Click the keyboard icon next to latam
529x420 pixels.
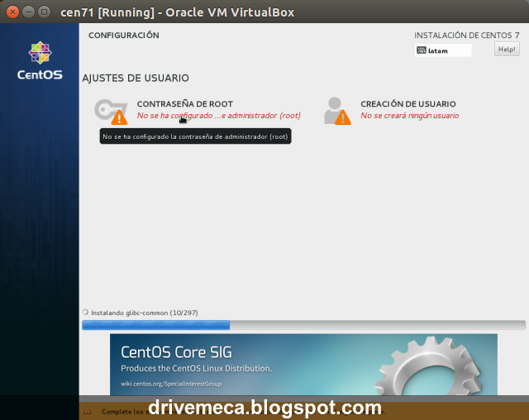[422, 50]
